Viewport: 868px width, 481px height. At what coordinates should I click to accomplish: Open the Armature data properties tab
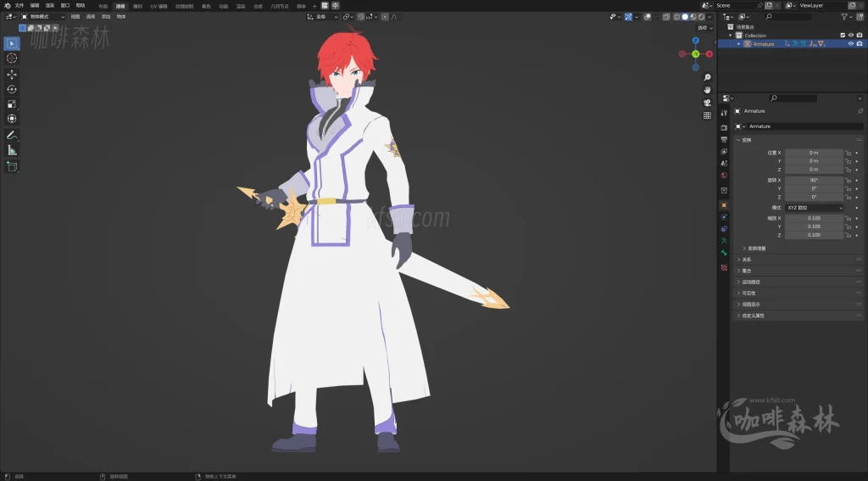724,241
